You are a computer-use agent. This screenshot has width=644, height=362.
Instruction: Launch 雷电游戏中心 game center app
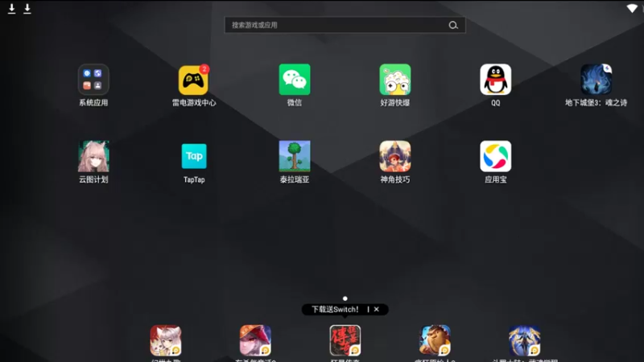click(194, 80)
